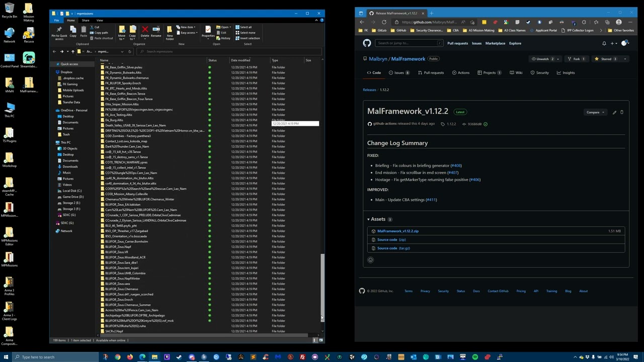
Task: Open Actions tab of the repository
Action: (x=460, y=73)
